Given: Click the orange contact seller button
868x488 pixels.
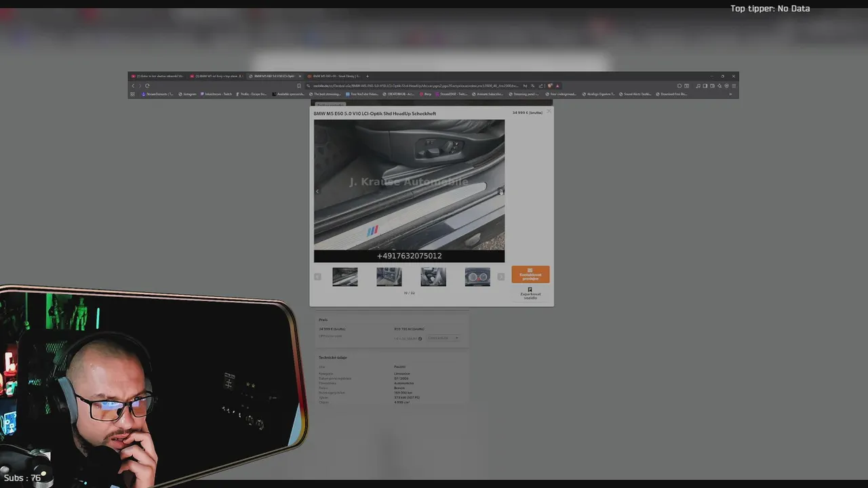Looking at the screenshot, I should [x=530, y=274].
